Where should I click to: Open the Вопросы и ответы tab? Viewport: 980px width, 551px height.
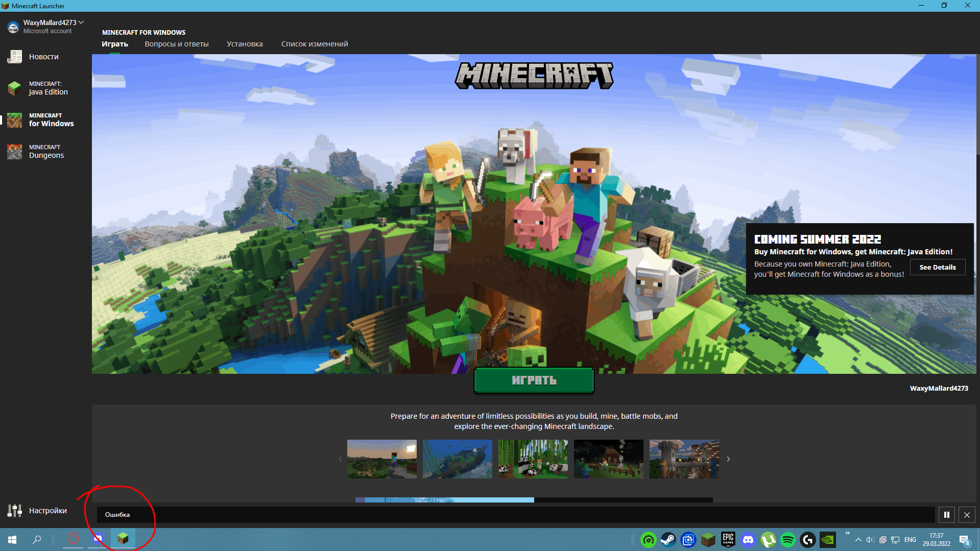(177, 44)
